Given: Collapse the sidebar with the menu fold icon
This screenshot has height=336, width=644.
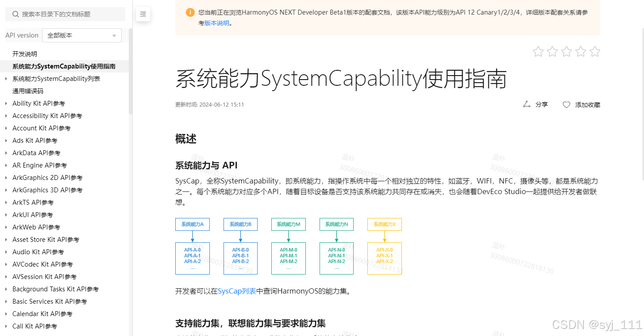Looking at the screenshot, I should [143, 14].
